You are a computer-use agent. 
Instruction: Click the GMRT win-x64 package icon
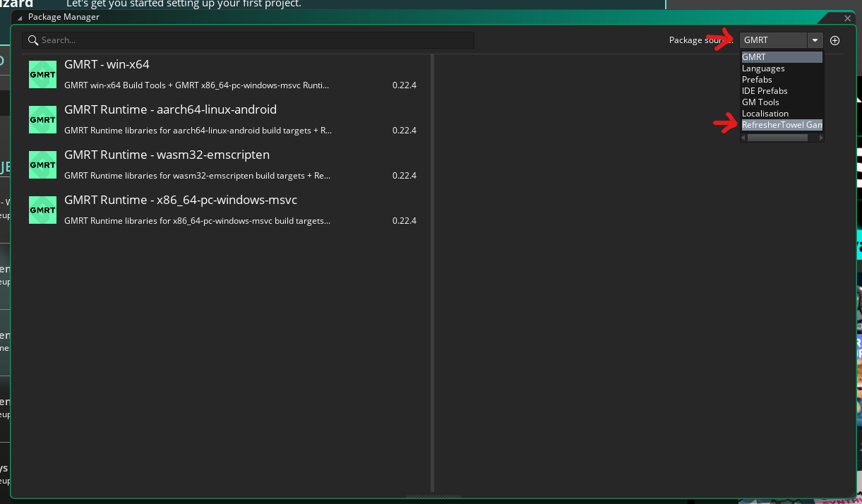click(42, 75)
